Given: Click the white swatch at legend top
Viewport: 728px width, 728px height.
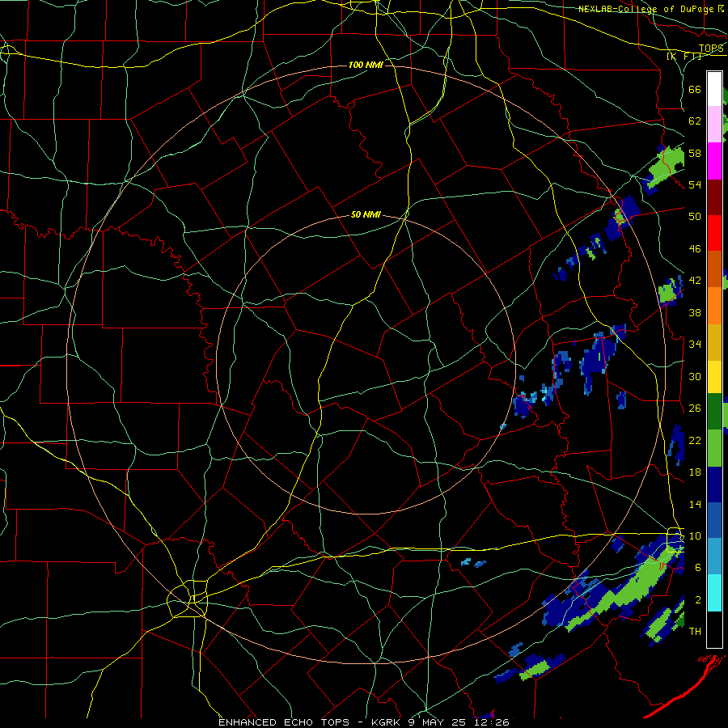Looking at the screenshot, I should click(x=714, y=89).
